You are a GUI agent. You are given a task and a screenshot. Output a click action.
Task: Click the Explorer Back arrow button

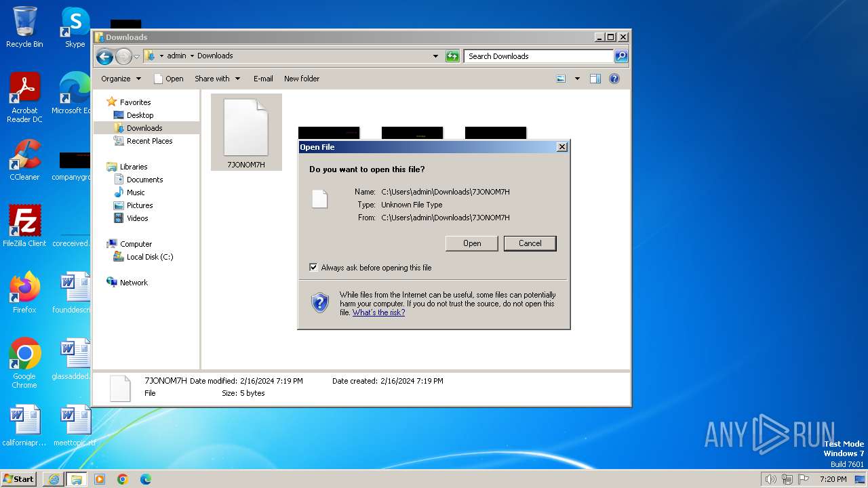104,56
